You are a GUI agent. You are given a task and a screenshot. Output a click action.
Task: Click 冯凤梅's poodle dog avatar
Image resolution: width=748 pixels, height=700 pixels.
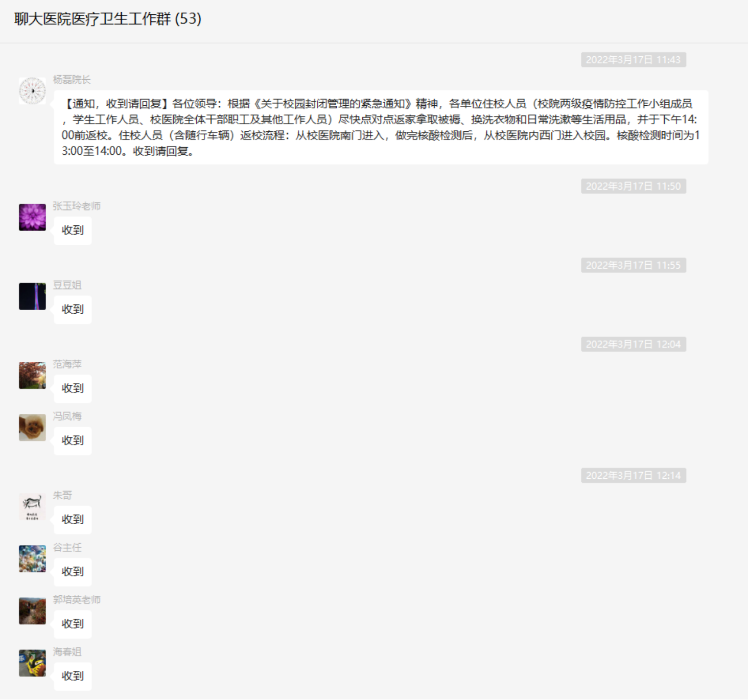point(32,428)
